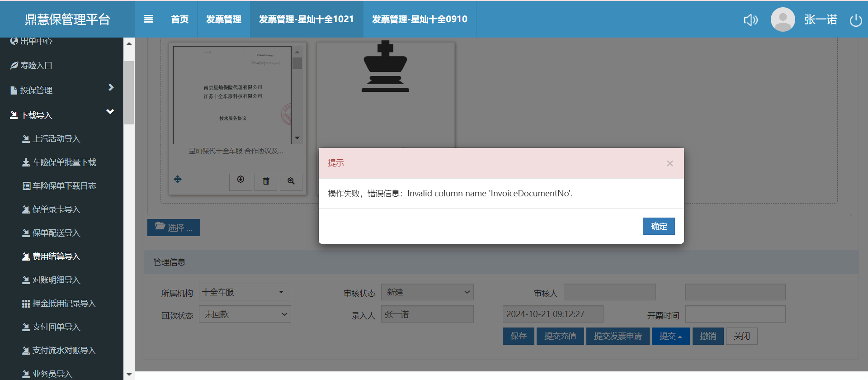Switch to the 首页 tab
868x380 pixels.
coord(179,19)
